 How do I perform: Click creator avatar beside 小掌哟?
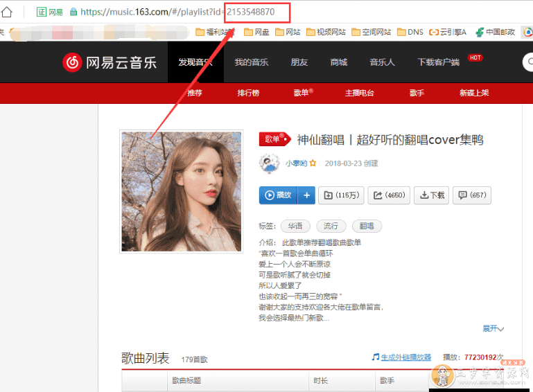269,163
